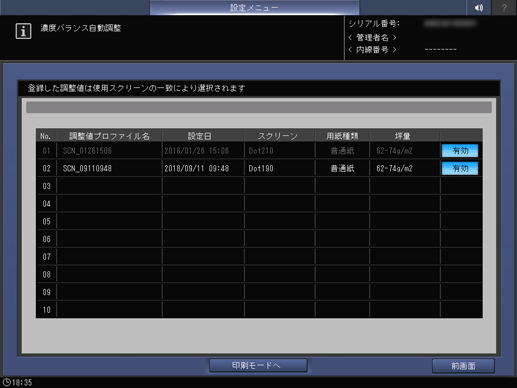Select row number 09
The width and height of the screenshot is (517, 388).
pyautogui.click(x=46, y=292)
